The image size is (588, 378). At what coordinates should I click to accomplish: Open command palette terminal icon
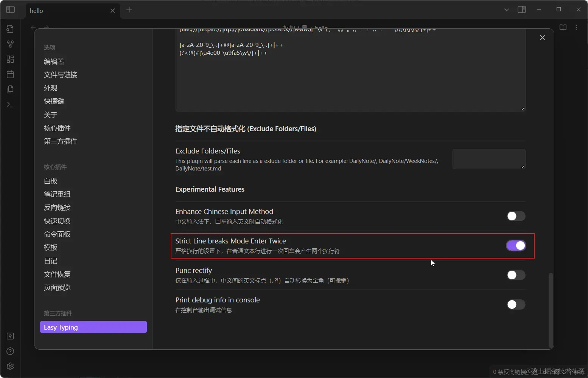point(10,104)
